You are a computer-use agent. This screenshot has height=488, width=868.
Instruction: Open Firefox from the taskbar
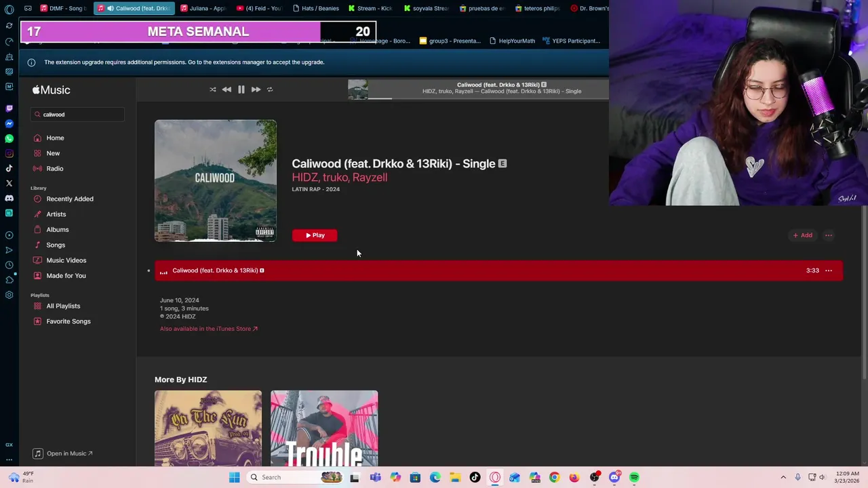point(574,477)
